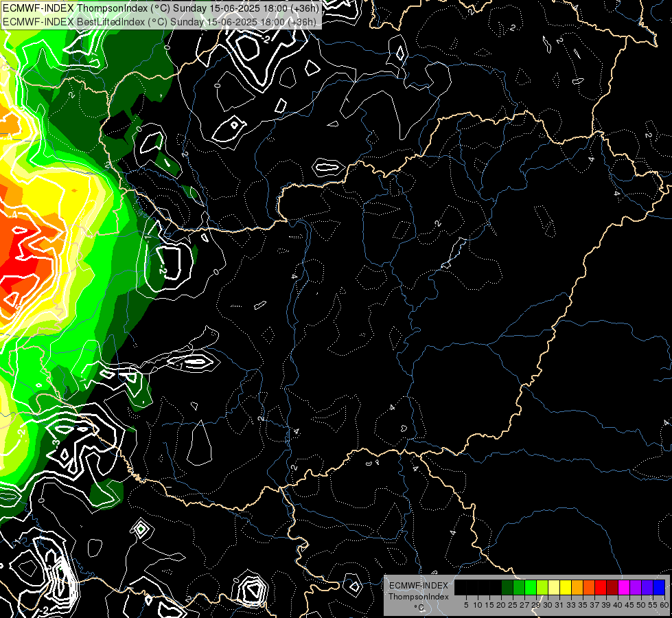This screenshot has width=672, height=618.
Task: Select the violet 50–55 legend swatch
Action: [x=647, y=588]
